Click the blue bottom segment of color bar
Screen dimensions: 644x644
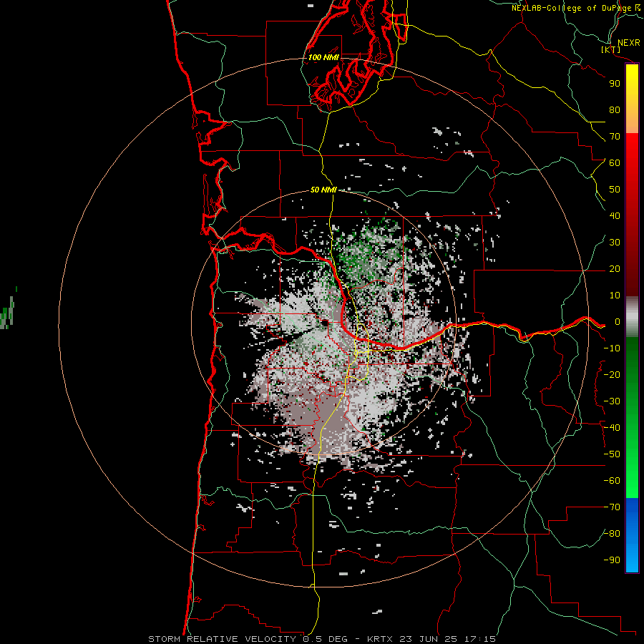click(632, 535)
